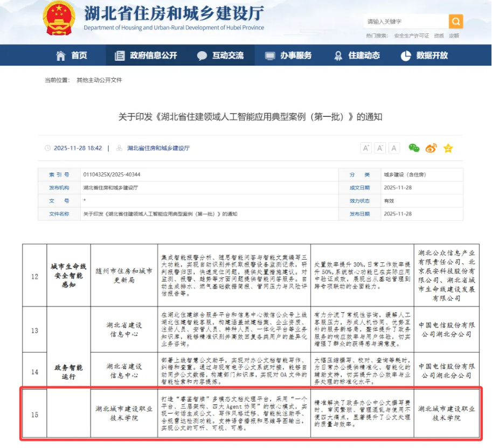492x448 pixels.
Task: Click the national emblem logo
Action: (x=59, y=17)
